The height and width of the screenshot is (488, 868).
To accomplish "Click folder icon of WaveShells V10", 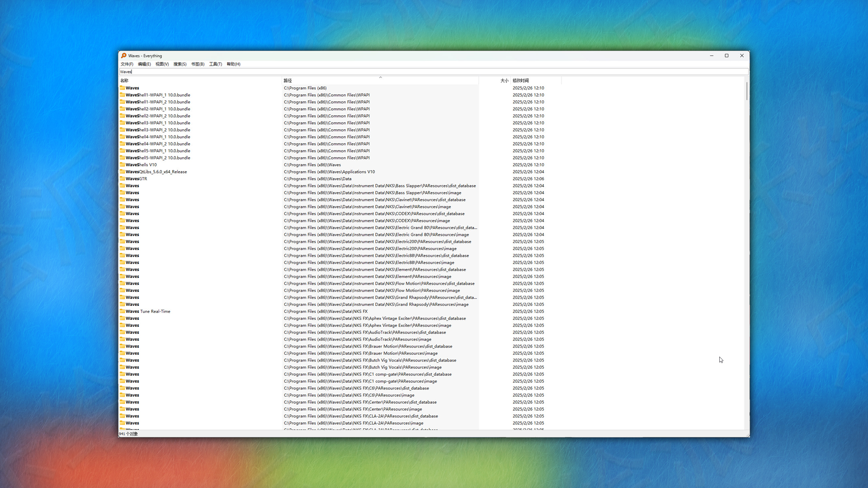I will (x=122, y=165).
